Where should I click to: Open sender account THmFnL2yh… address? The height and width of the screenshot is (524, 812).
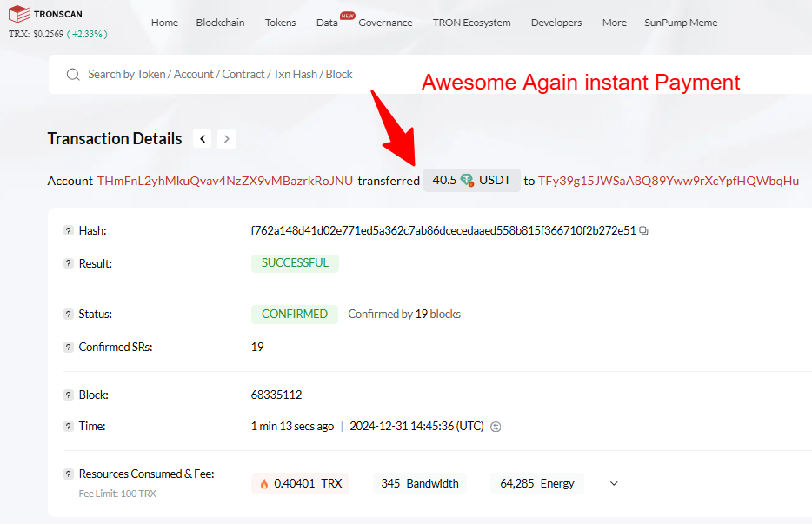[225, 182]
